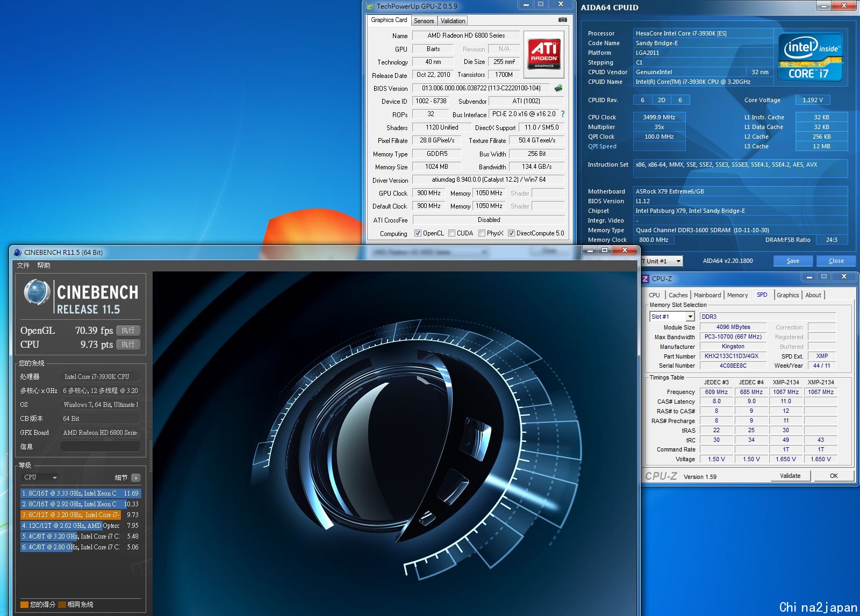The width and height of the screenshot is (860, 616).
Task: Open the CPU Unit #1 dropdown in AIDA64
Action: point(662,261)
